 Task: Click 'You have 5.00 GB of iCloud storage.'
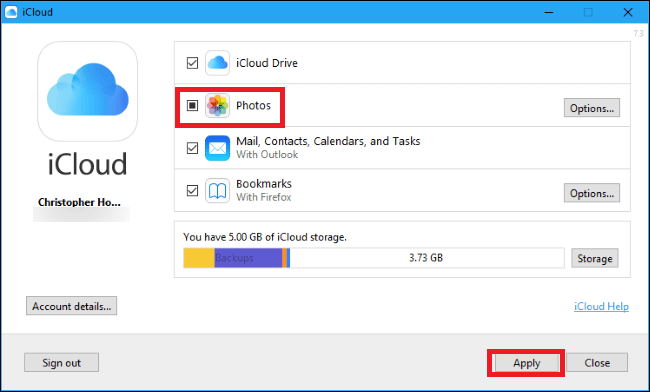pos(265,237)
